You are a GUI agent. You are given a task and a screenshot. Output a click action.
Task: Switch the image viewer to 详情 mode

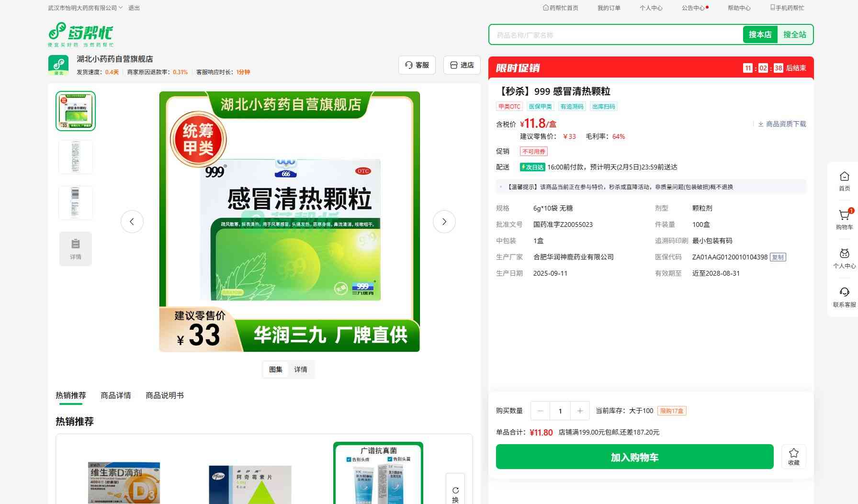301,370
